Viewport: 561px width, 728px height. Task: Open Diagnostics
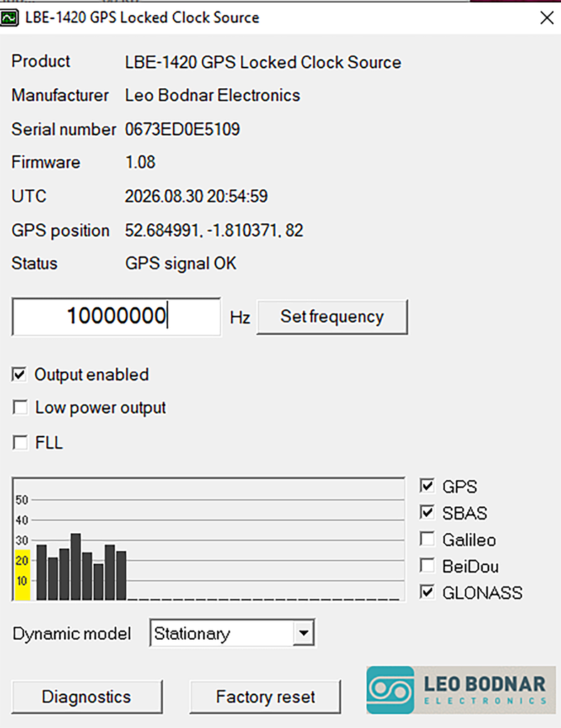point(87,697)
